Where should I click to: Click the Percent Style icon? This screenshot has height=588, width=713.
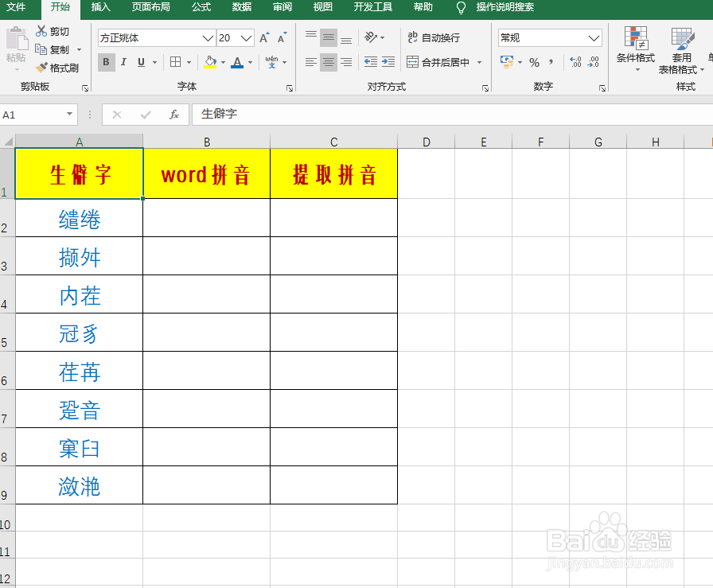point(535,62)
